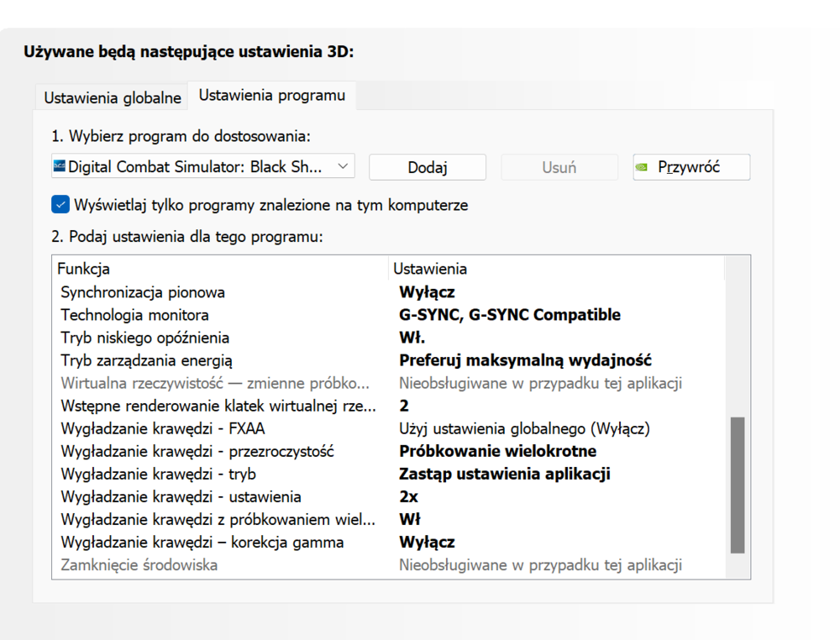Select Wygładzanie krawędzi - FXAA row
The width and height of the screenshot is (840, 640).
pyautogui.click(x=388, y=428)
